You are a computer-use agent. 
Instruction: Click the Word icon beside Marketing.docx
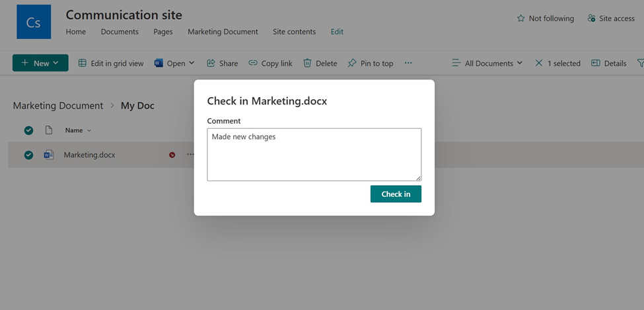coord(48,155)
